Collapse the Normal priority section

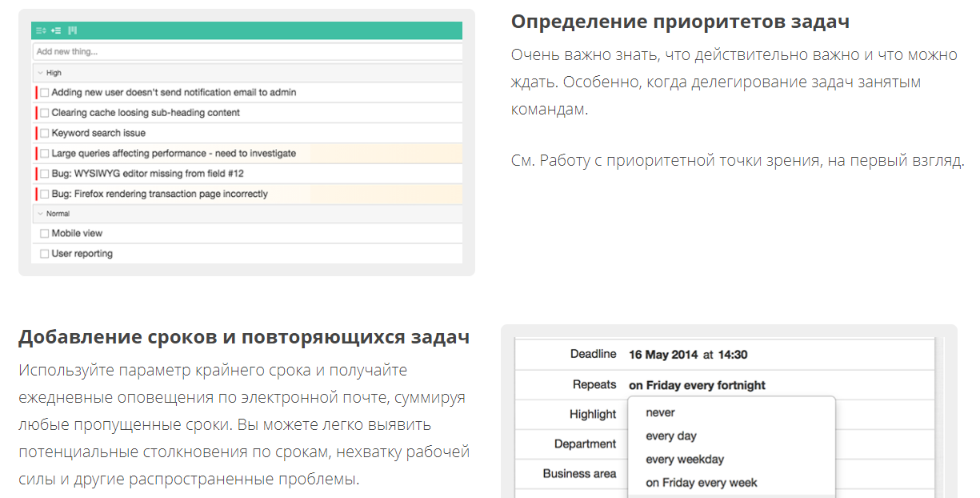click(38, 213)
